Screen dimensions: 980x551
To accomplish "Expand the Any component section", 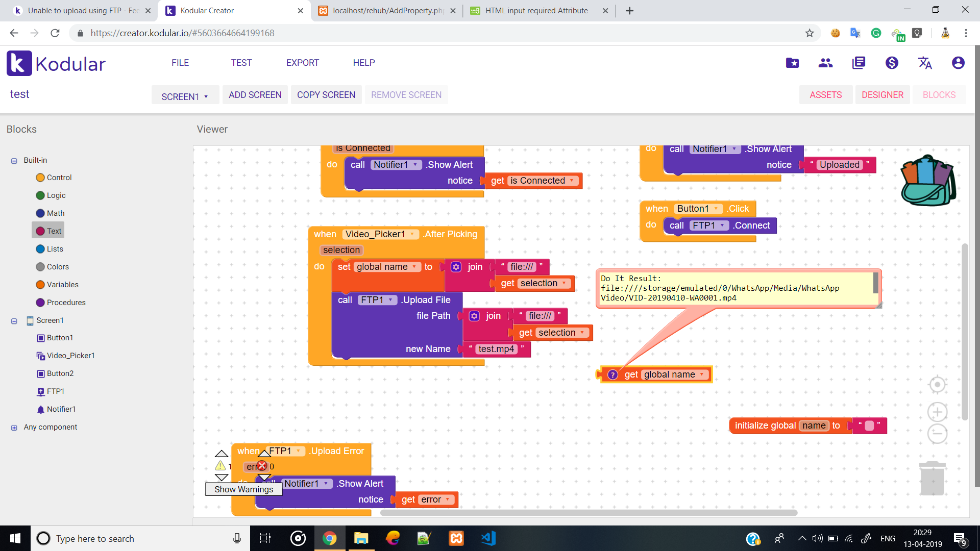I will (14, 428).
